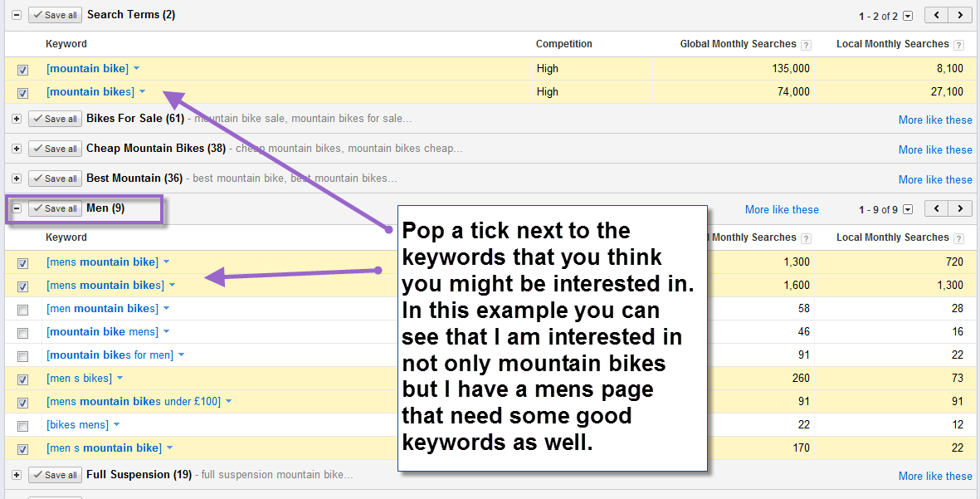Click help icon in Men group Local Searches
This screenshot has width=980, height=499.
point(959,238)
